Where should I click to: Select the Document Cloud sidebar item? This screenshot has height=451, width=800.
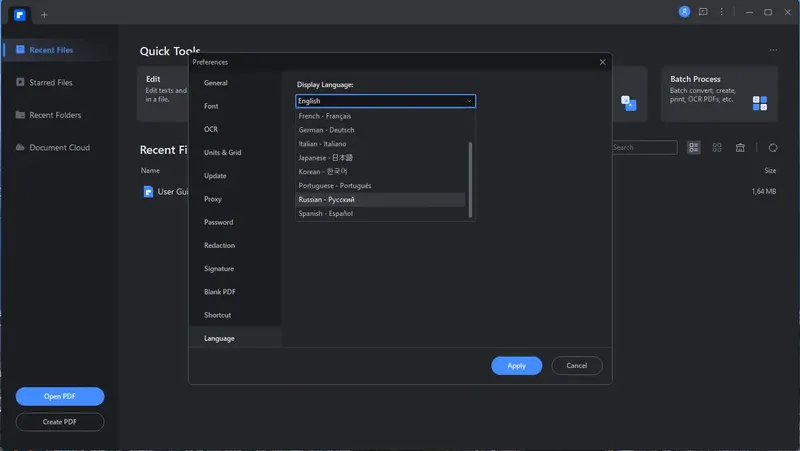[57, 147]
